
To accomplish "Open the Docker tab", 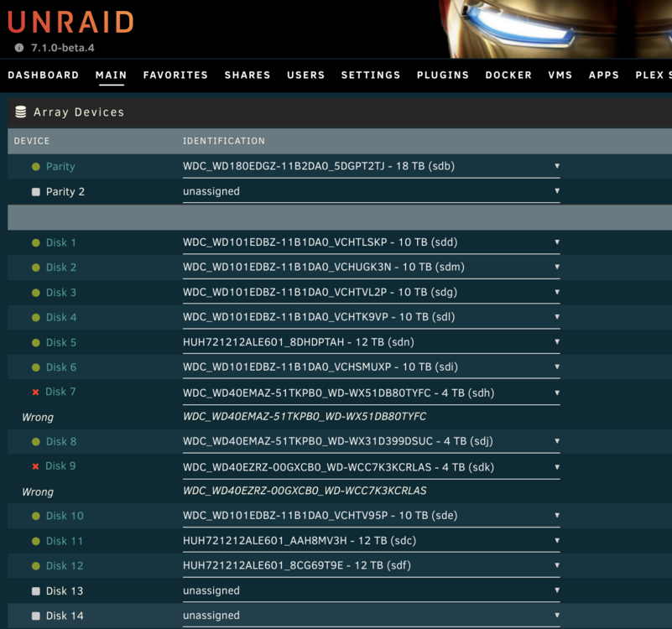I will pos(508,75).
